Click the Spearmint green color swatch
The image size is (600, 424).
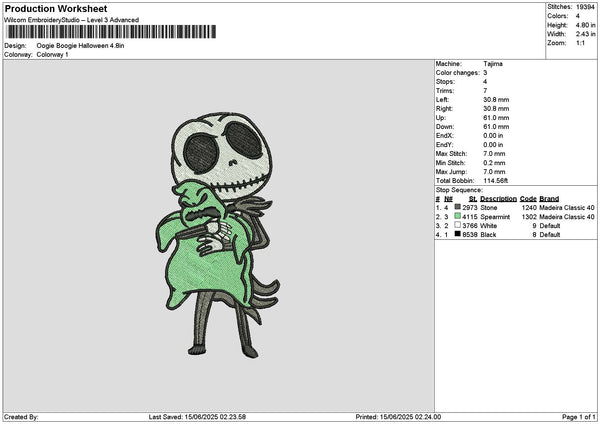tap(457, 216)
